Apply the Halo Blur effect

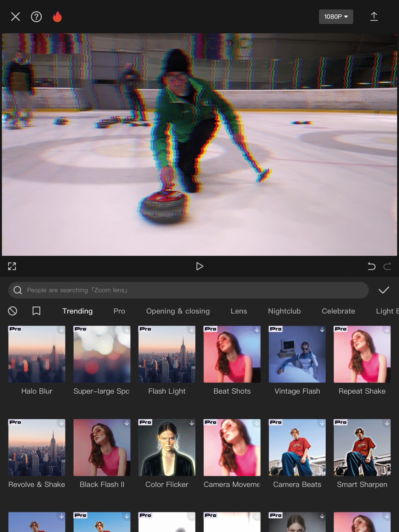pyautogui.click(x=37, y=354)
